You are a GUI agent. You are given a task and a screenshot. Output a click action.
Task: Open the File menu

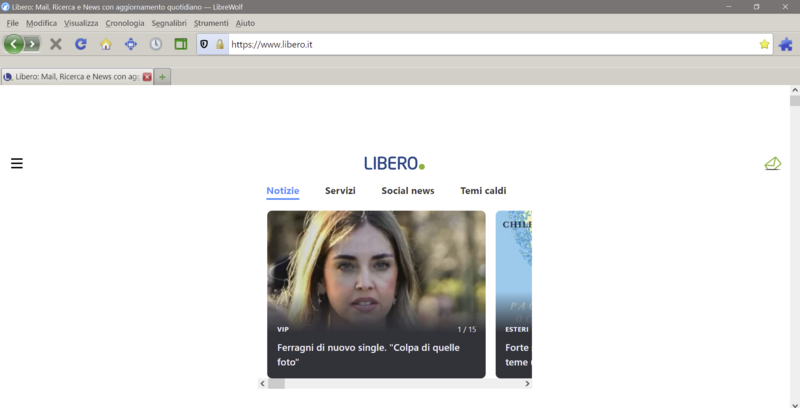click(x=12, y=23)
